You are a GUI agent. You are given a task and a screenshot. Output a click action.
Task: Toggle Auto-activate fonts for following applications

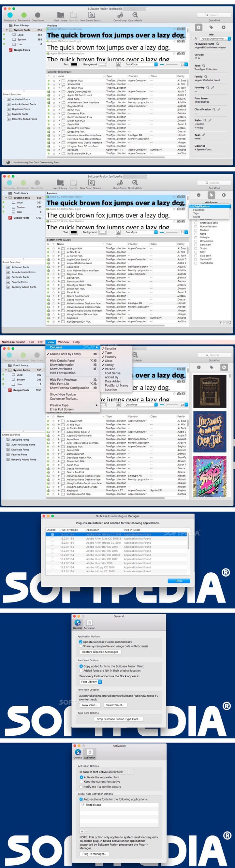pos(81,799)
